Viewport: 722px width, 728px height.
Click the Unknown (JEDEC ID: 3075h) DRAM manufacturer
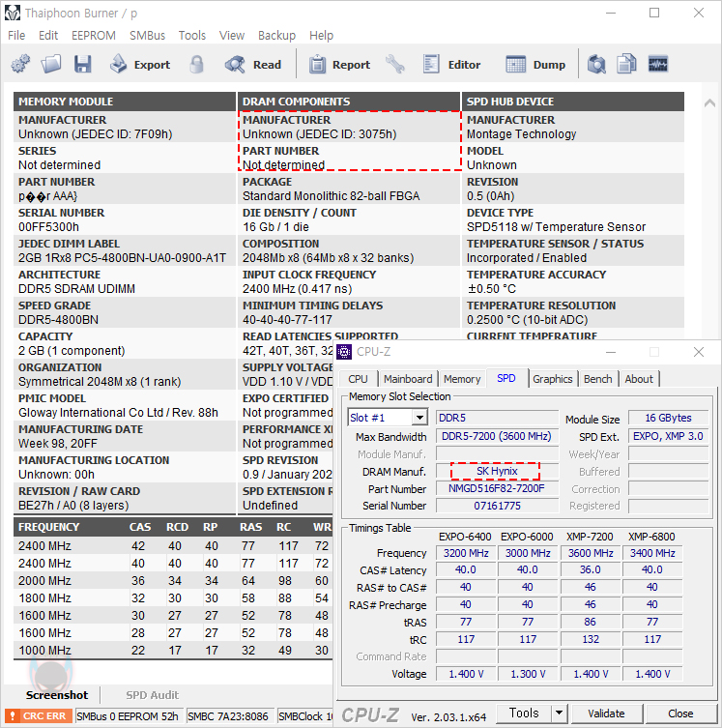coord(319,134)
